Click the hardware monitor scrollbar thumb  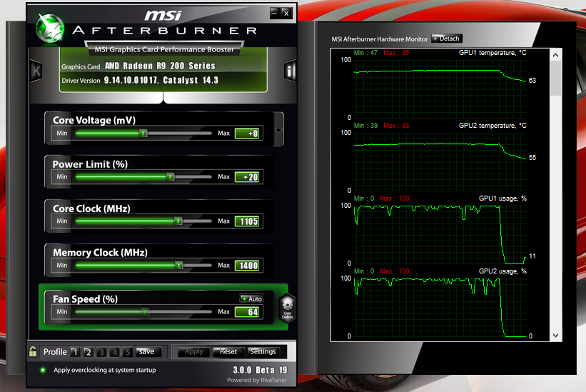click(x=556, y=78)
